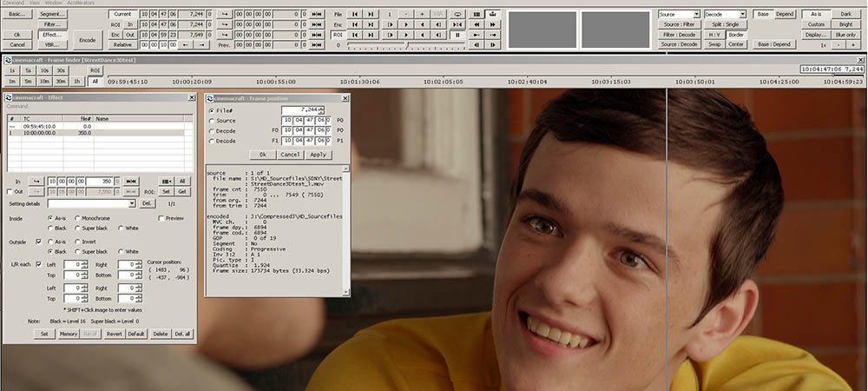The height and width of the screenshot is (391, 868).
Task: Click the File next-frame skip icon
Action: pos(372,14)
